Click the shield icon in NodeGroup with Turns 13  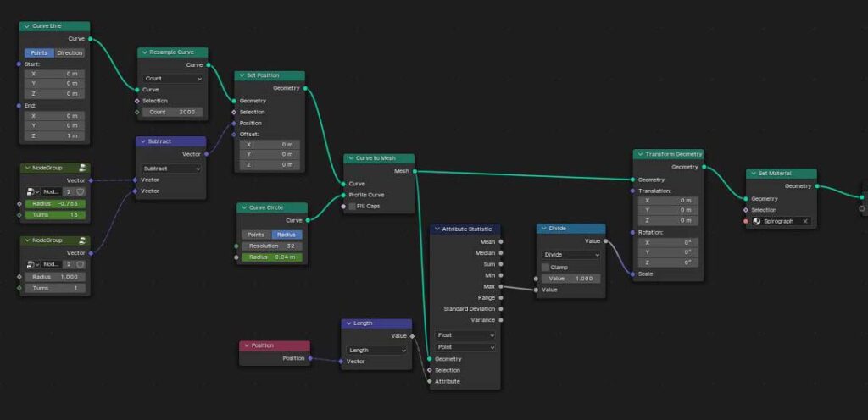point(80,192)
